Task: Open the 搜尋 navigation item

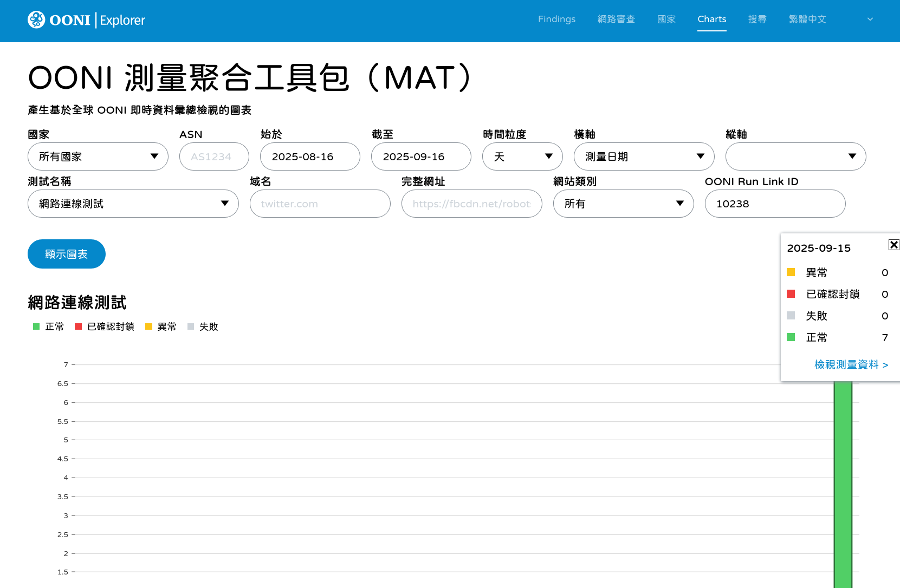Action: [x=757, y=19]
